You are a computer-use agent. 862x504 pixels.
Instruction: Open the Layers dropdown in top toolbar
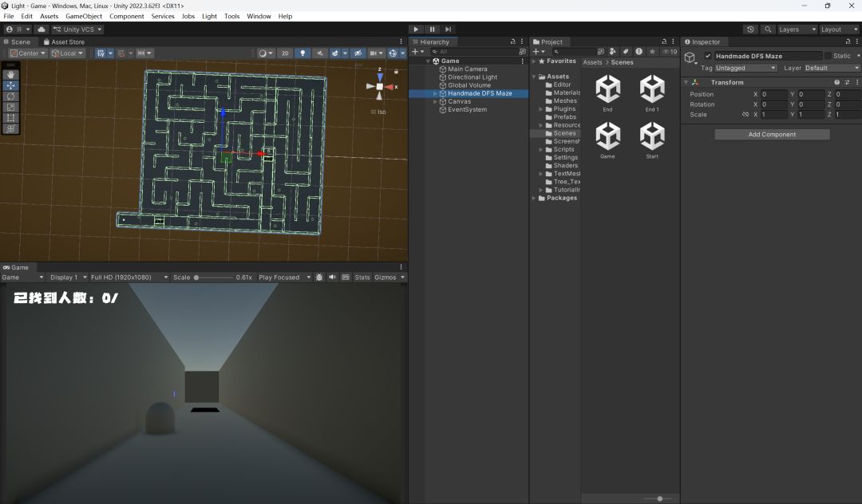[x=797, y=29]
